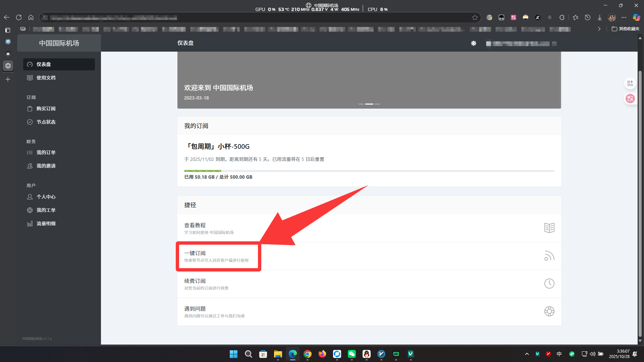Open 流量明细 traffic details
Viewport: 644px width, 362px height.
point(46,224)
